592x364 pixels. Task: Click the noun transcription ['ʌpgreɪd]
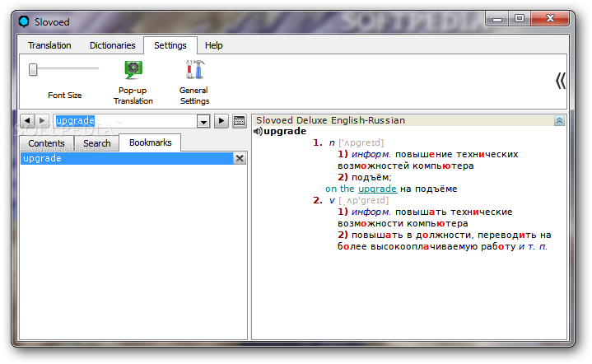point(361,142)
